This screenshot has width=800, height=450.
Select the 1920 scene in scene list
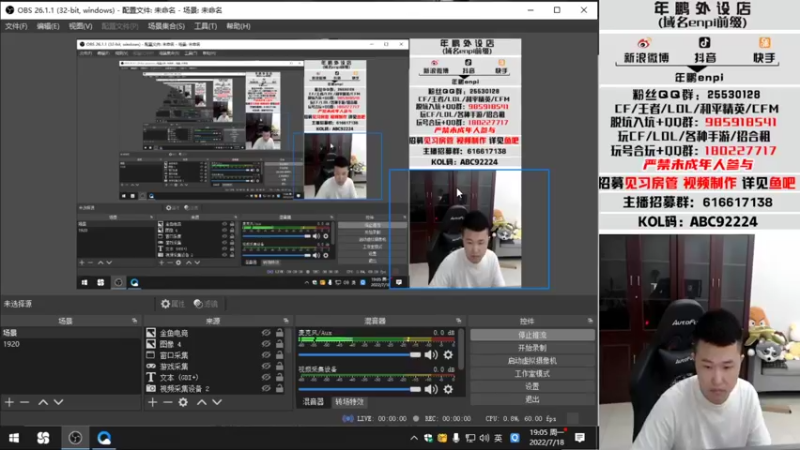click(70, 344)
